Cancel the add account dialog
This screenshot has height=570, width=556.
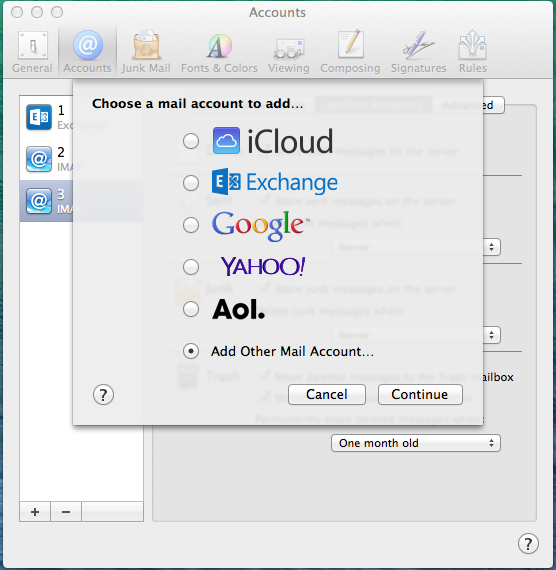[327, 394]
